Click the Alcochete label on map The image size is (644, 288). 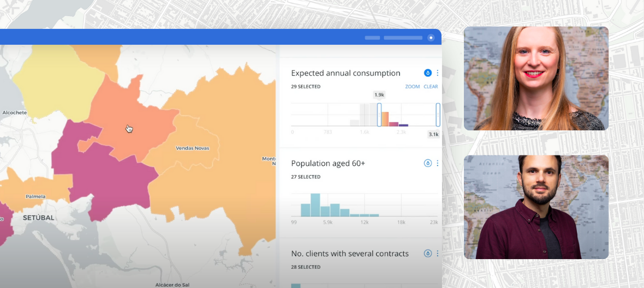pyautogui.click(x=15, y=112)
